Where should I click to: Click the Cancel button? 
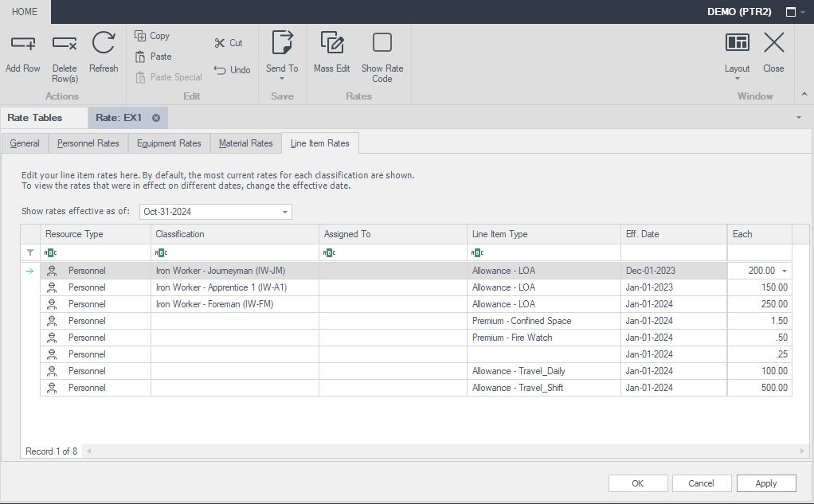point(702,483)
